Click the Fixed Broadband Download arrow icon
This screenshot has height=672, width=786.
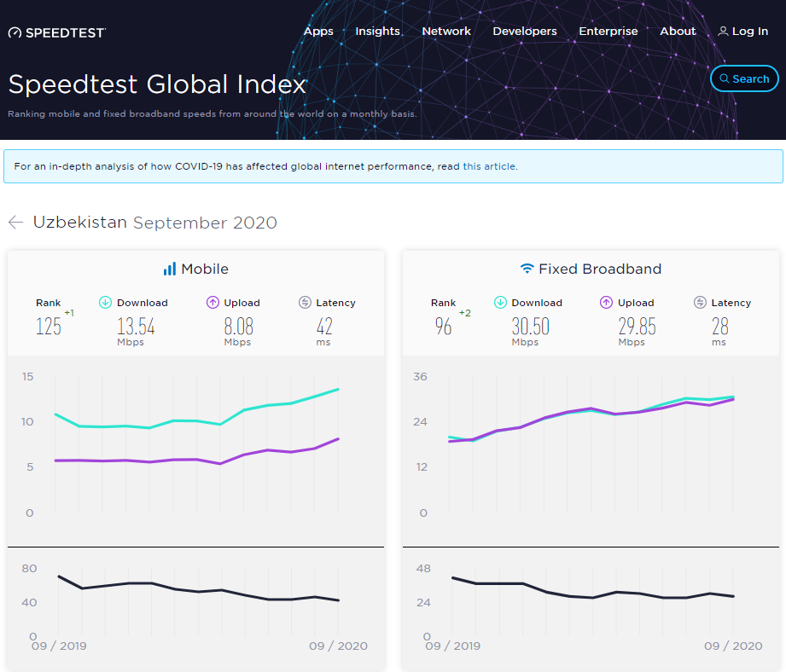(500, 303)
